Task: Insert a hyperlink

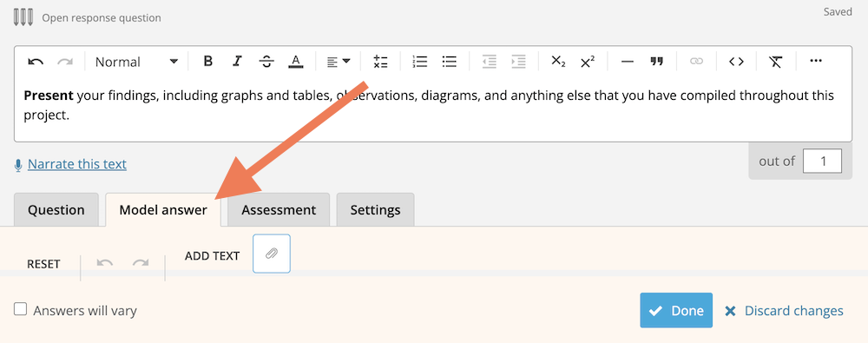Action: pyautogui.click(x=696, y=62)
